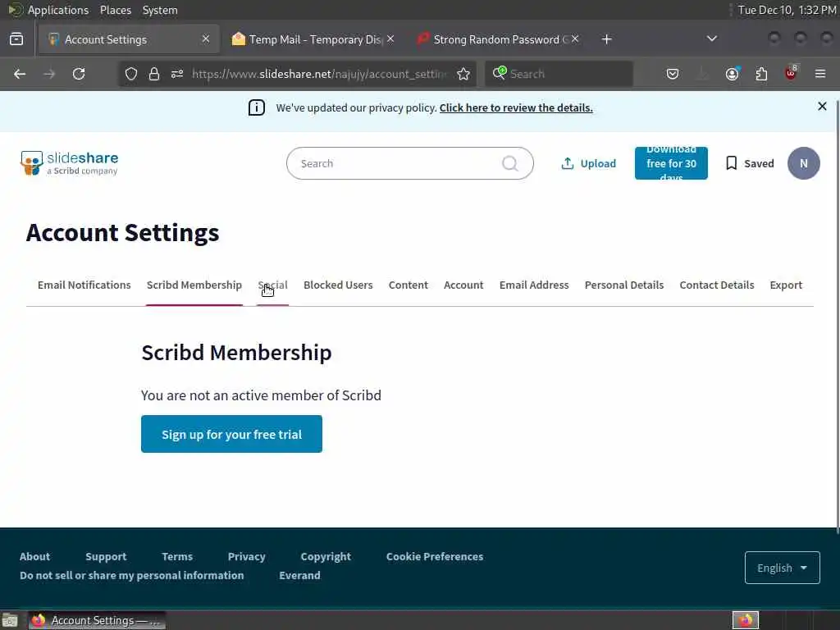The width and height of the screenshot is (840, 630).
Task: Open the Pocket save icon
Action: 673,74
